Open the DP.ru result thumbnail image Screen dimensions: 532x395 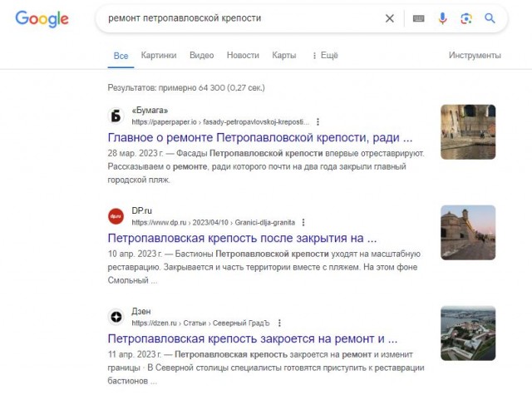click(x=468, y=233)
